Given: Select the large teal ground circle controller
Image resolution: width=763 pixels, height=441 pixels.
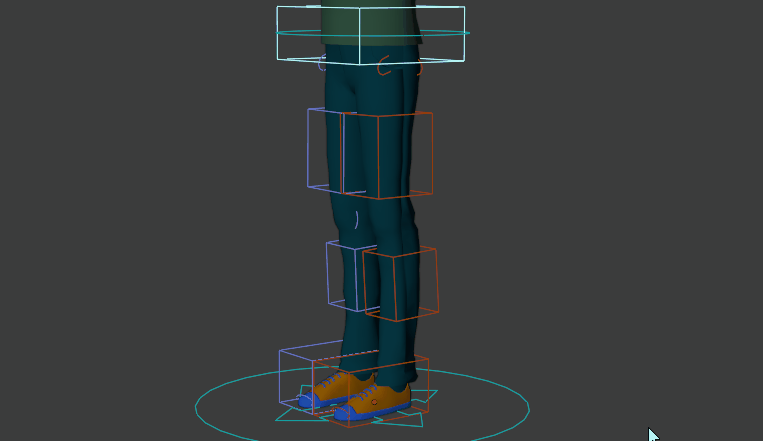Looking at the screenshot, I should point(362,404).
